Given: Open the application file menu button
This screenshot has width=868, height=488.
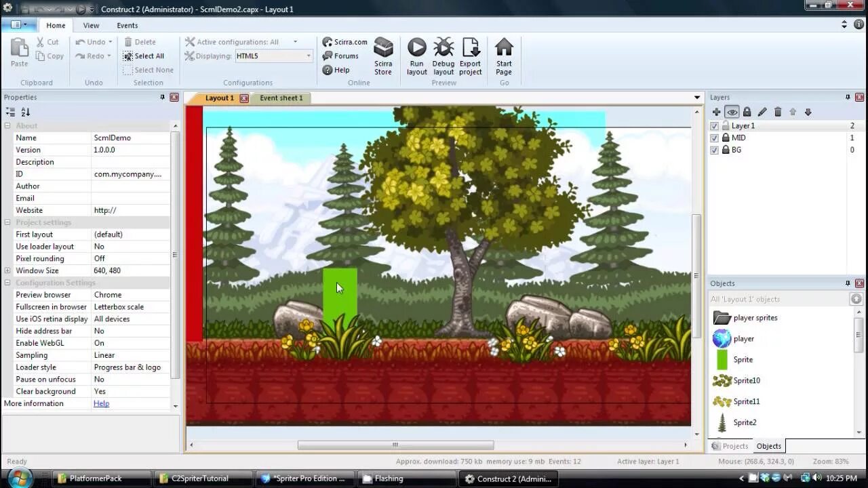Looking at the screenshot, I should click(18, 25).
